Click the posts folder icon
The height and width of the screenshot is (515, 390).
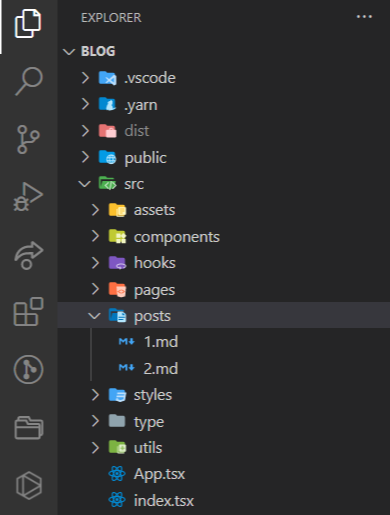(117, 316)
